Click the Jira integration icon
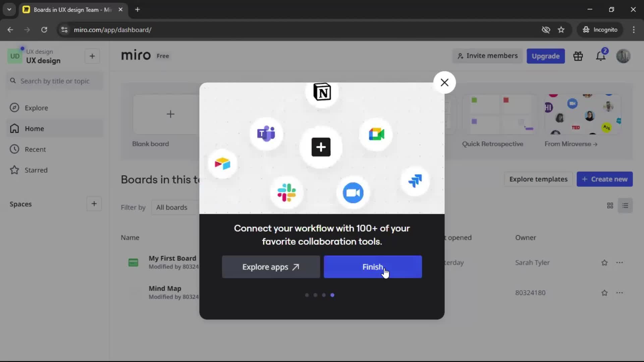Image resolution: width=644 pixels, height=362 pixels. click(415, 181)
